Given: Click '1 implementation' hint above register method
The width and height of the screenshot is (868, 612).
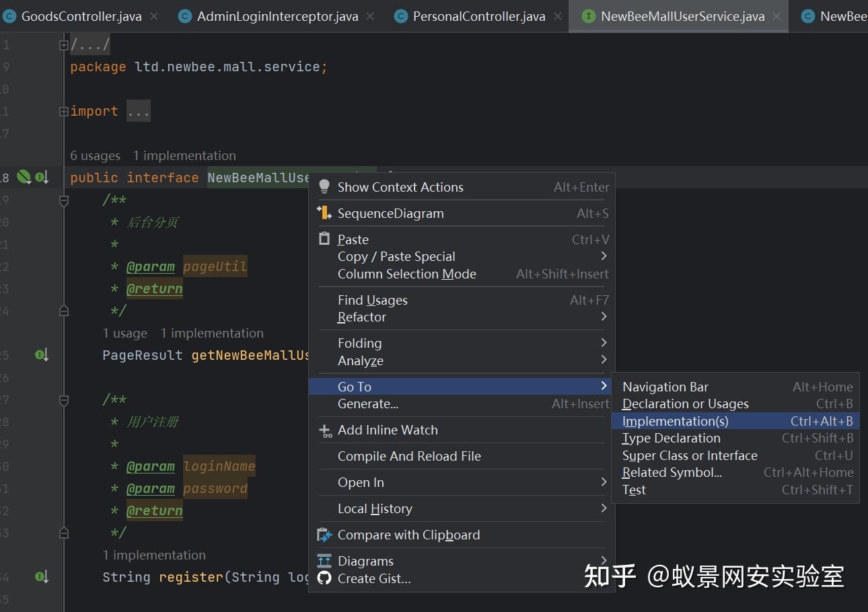Looking at the screenshot, I should 154,556.
